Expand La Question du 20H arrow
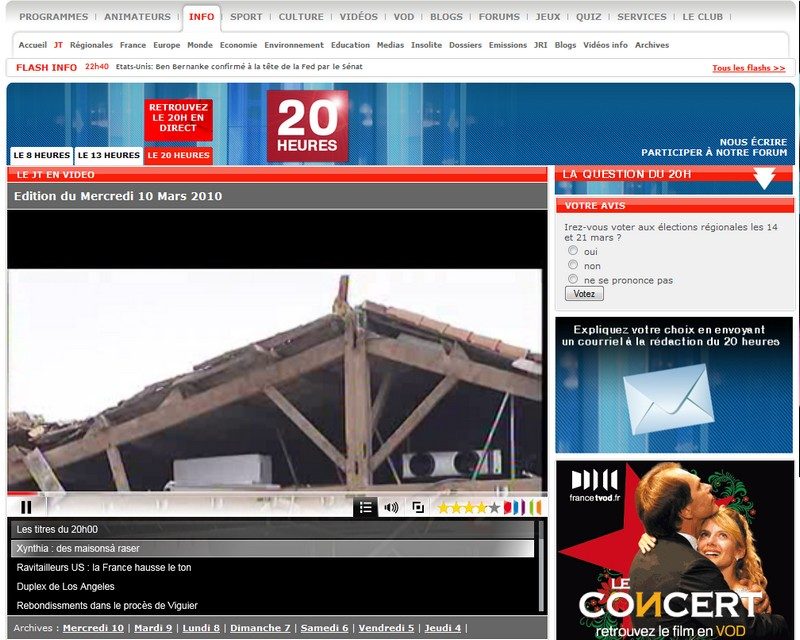This screenshot has height=640, width=800. pyautogui.click(x=765, y=179)
